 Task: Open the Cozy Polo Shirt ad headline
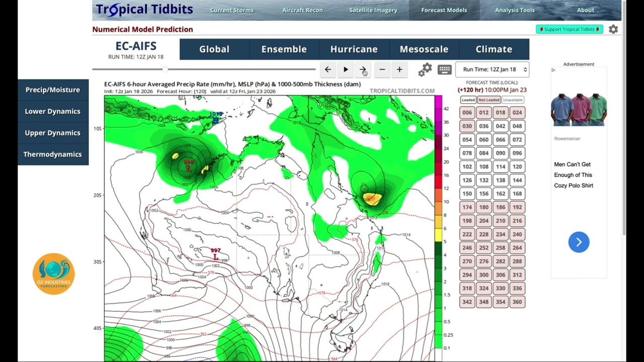(x=574, y=175)
